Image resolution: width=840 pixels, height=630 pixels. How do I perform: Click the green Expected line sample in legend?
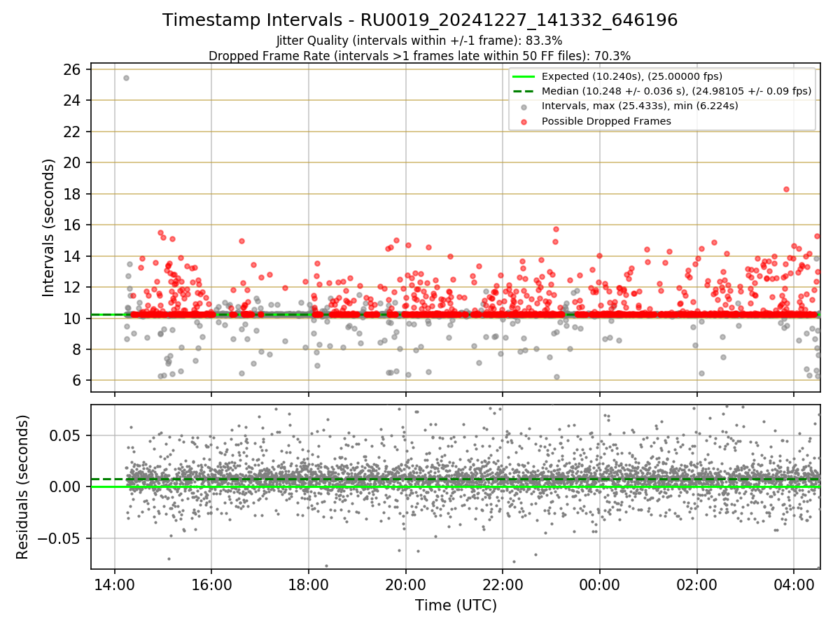[x=524, y=76]
